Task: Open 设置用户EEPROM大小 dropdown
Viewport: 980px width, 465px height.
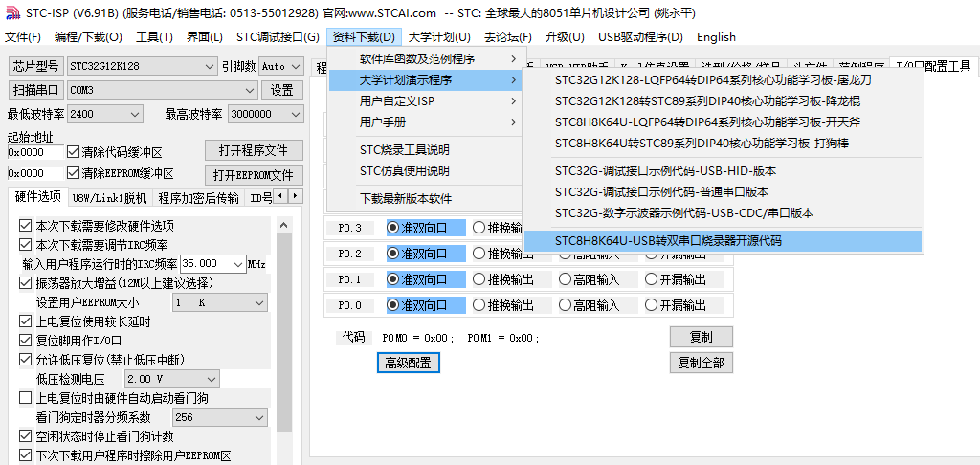Action: click(x=220, y=302)
